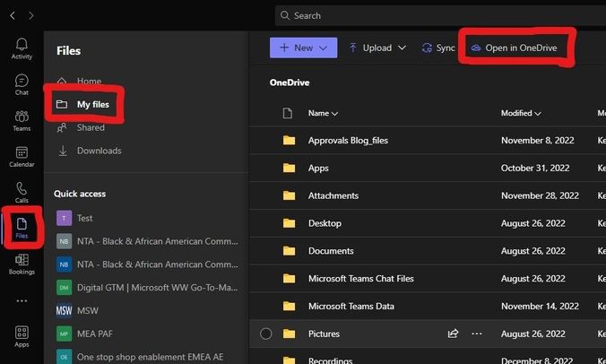Image resolution: width=606 pixels, height=364 pixels.
Task: Expand the Upload dropdown arrow
Action: point(402,48)
